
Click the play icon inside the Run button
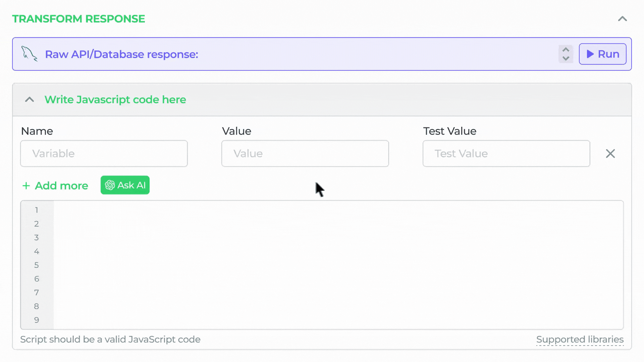pos(590,54)
